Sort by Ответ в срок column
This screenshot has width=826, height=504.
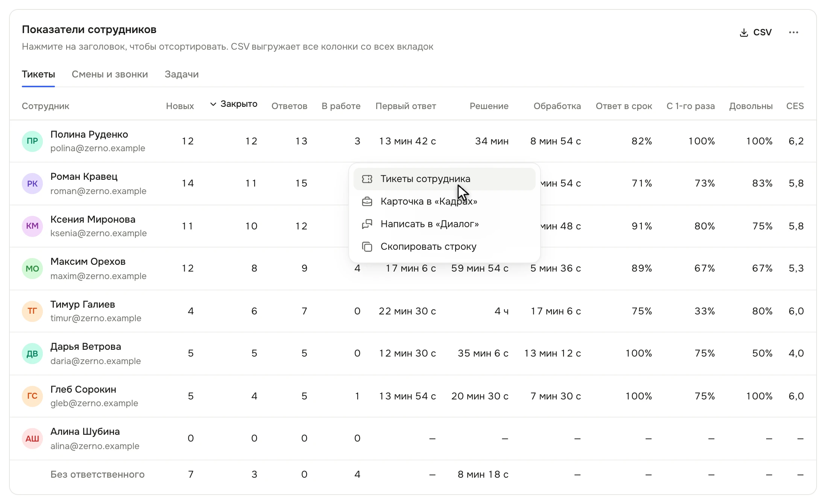point(624,106)
